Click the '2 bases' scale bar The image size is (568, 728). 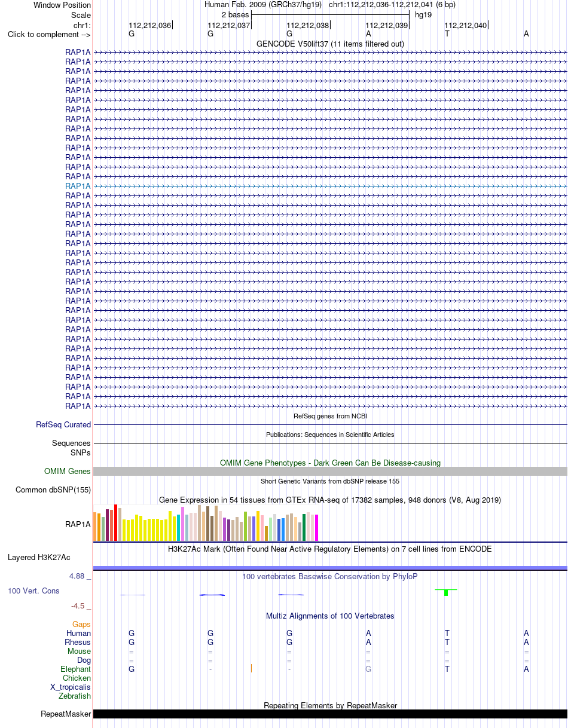pyautogui.click(x=330, y=14)
